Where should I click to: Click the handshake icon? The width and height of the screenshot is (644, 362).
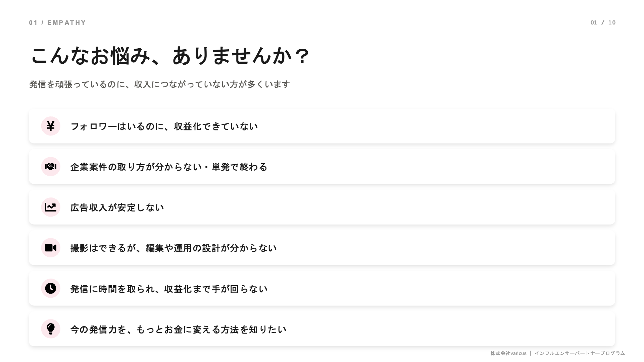(51, 167)
